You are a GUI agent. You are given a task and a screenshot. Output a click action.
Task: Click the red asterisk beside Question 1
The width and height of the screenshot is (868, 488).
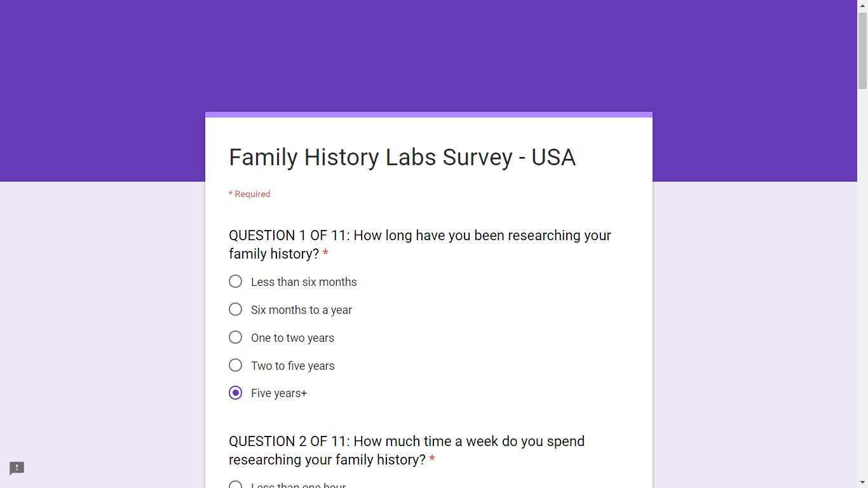point(325,253)
